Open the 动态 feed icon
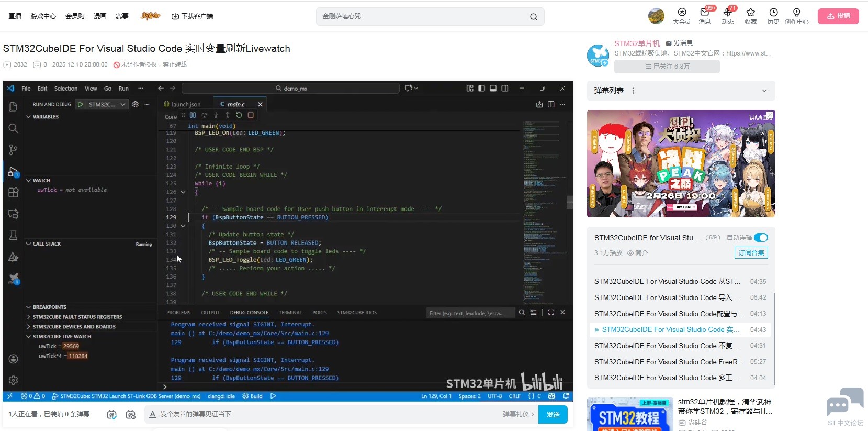This screenshot has width=868, height=431. tap(727, 16)
